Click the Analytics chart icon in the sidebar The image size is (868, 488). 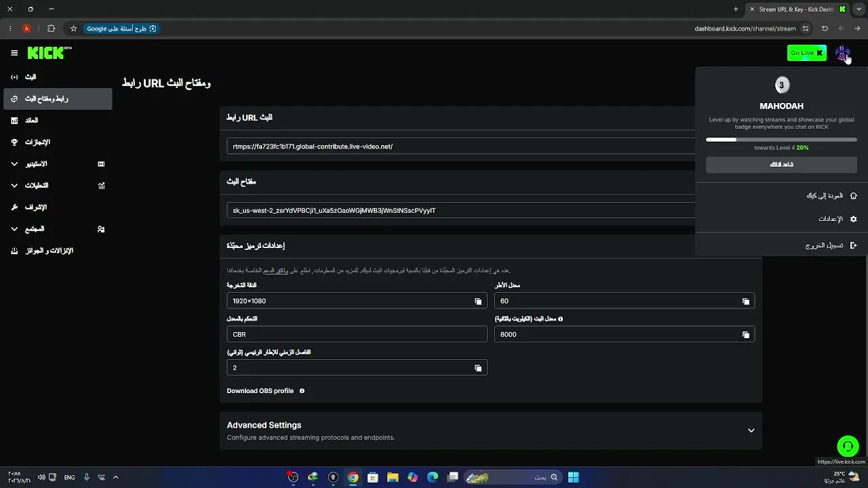[101, 186]
